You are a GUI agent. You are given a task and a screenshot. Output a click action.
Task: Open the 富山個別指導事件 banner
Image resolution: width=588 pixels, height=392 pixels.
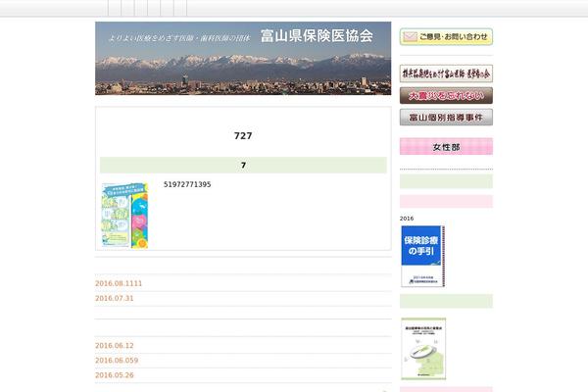pyautogui.click(x=446, y=118)
